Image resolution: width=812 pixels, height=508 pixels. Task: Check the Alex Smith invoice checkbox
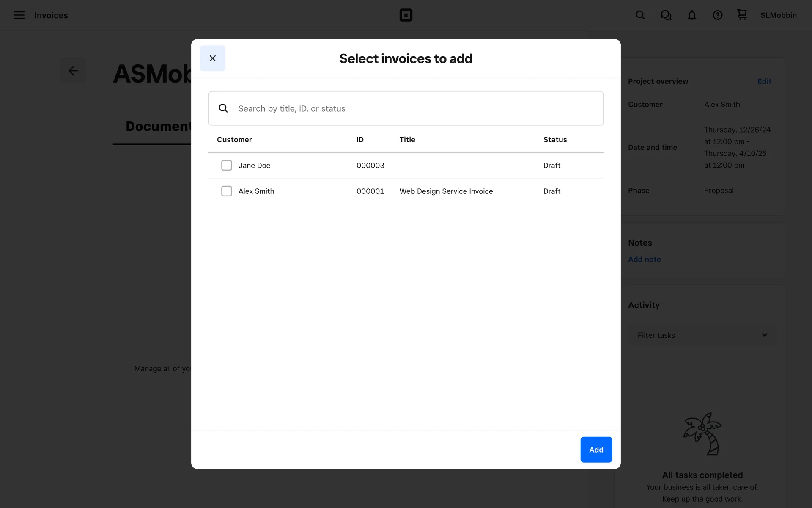click(x=227, y=191)
